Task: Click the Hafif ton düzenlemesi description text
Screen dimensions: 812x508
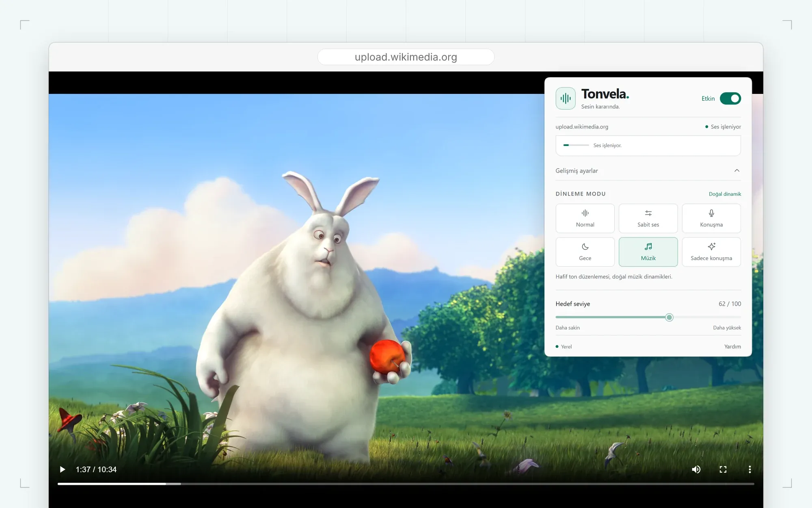Action: pyautogui.click(x=614, y=277)
